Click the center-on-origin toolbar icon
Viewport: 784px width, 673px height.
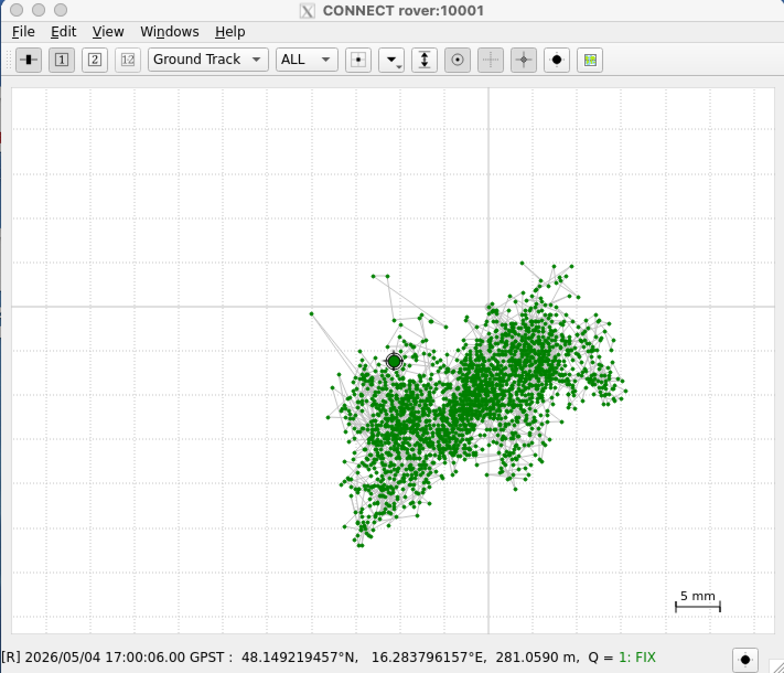pos(358,60)
